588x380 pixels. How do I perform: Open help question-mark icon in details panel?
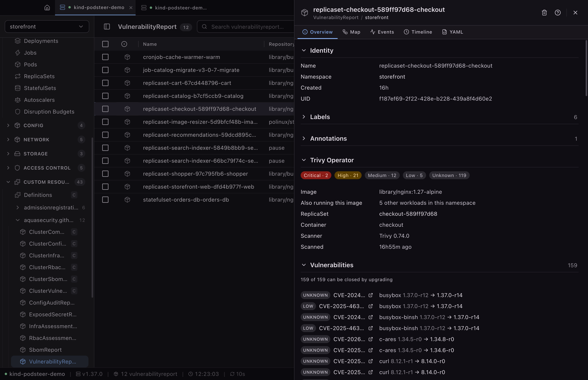[557, 13]
